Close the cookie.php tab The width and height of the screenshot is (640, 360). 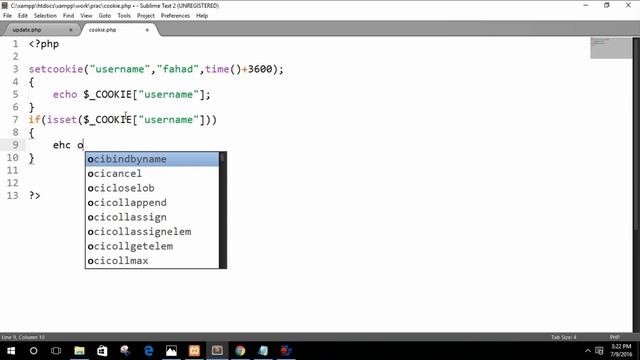click(x=147, y=30)
